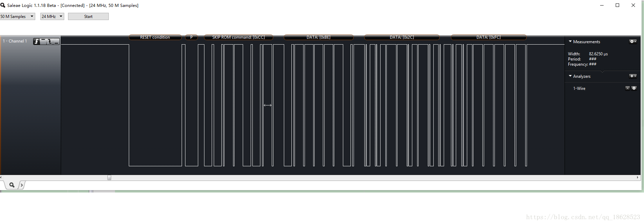Select the RESET condition annotation
Image resolution: width=644 pixels, height=224 pixels.
click(x=155, y=37)
